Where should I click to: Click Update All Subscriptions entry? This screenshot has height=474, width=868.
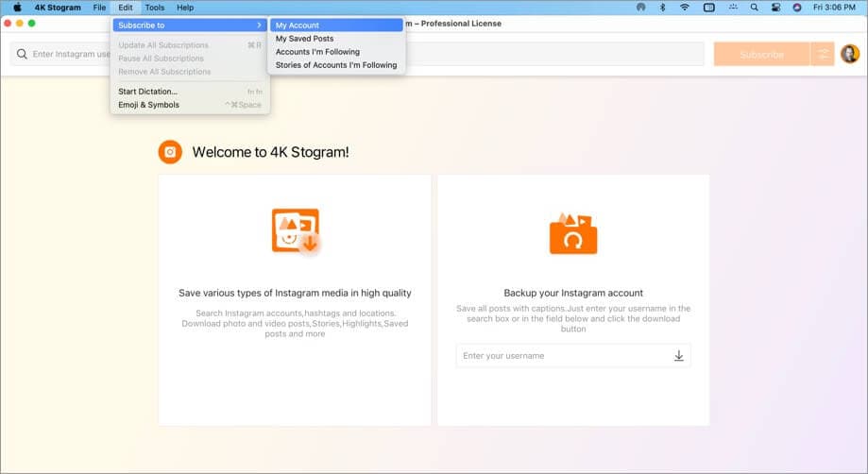pyautogui.click(x=190, y=44)
